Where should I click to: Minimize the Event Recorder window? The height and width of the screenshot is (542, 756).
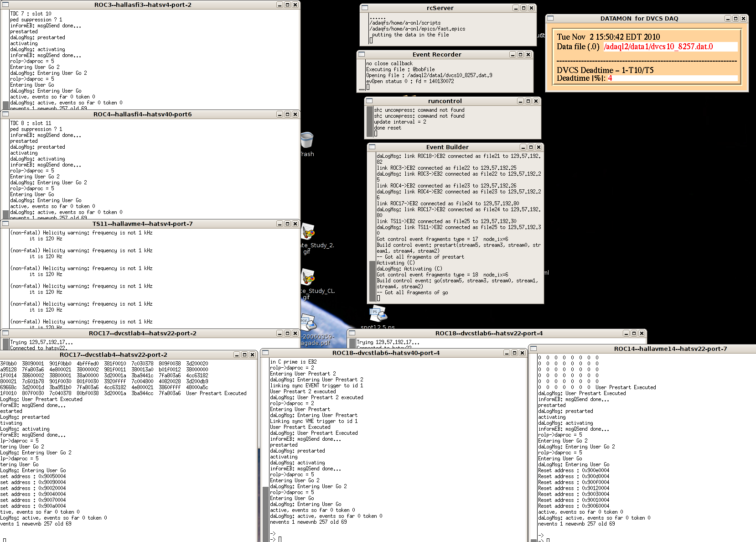513,54
